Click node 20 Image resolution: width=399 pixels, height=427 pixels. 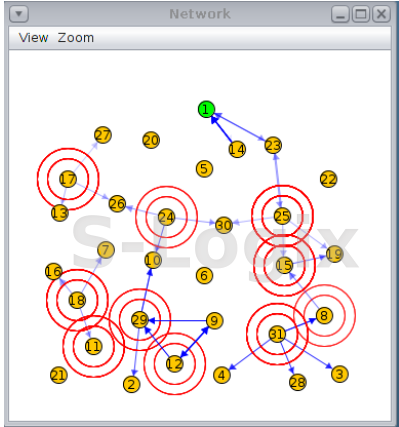point(151,140)
